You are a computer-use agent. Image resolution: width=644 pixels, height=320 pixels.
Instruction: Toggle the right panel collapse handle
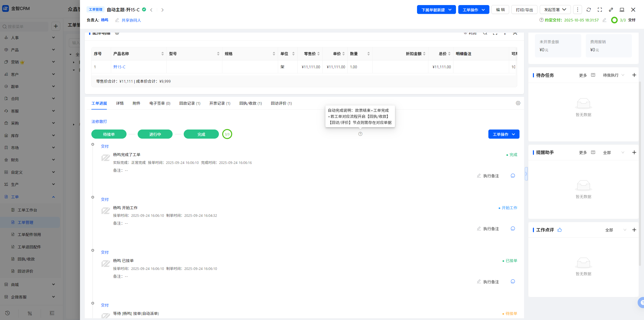(526, 174)
